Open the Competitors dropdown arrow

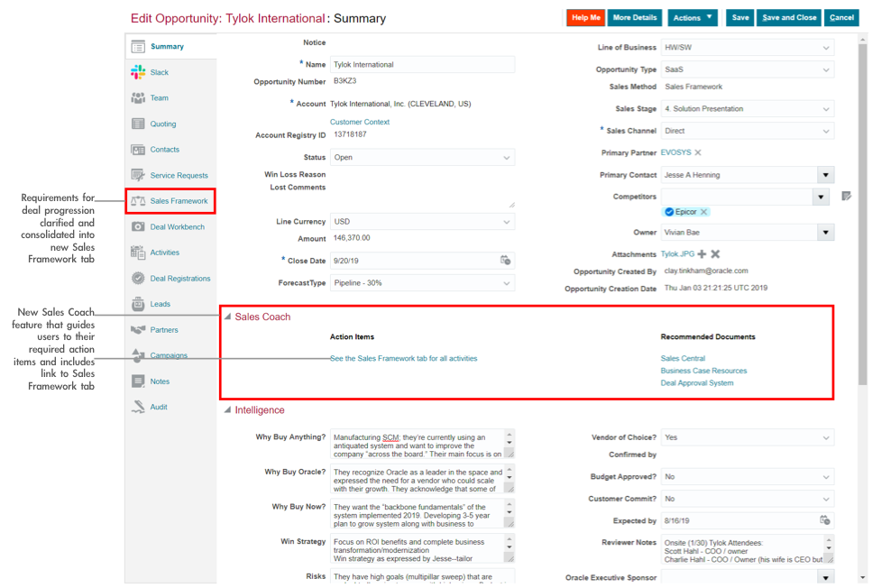click(821, 197)
